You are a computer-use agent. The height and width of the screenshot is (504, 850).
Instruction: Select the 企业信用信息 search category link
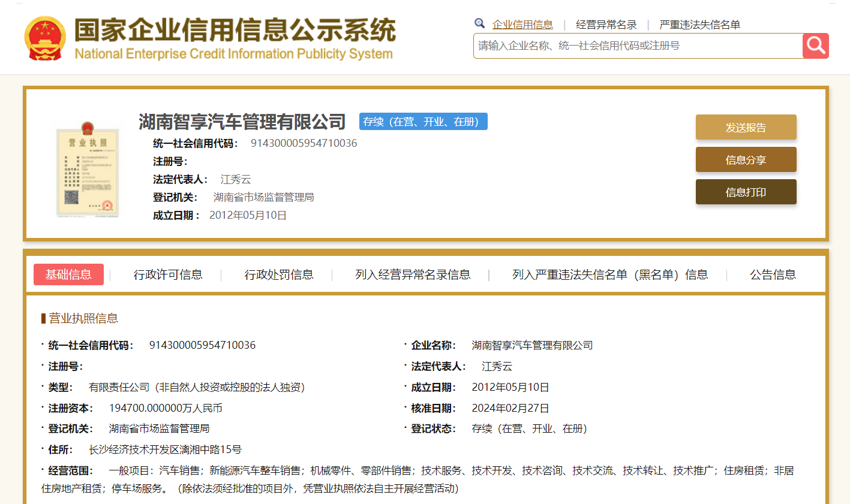point(522,25)
